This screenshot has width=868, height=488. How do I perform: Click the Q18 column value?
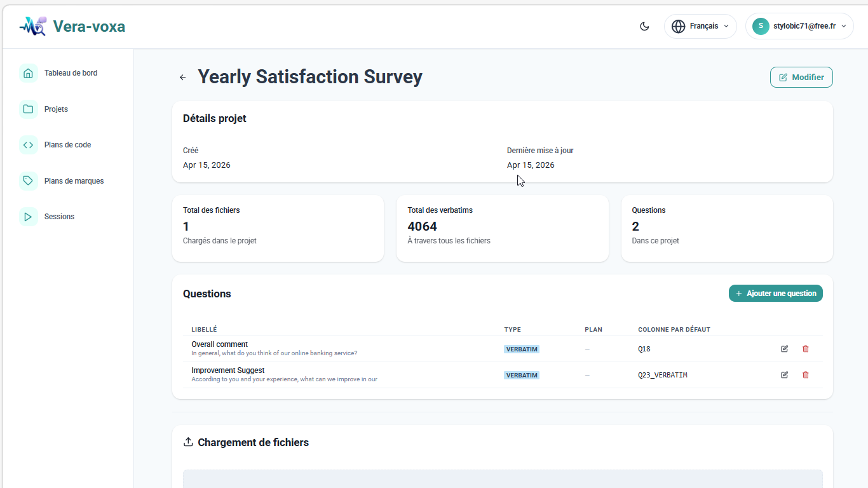tap(644, 349)
